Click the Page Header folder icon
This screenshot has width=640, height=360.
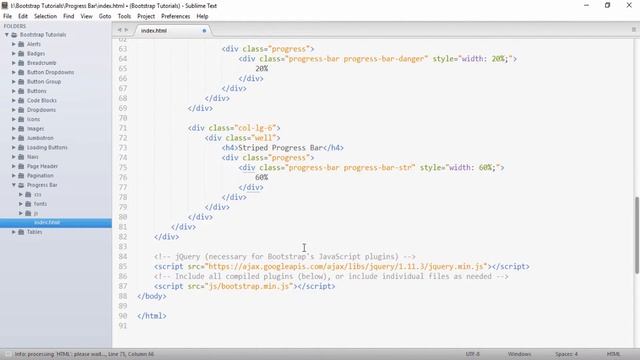coord(21,166)
